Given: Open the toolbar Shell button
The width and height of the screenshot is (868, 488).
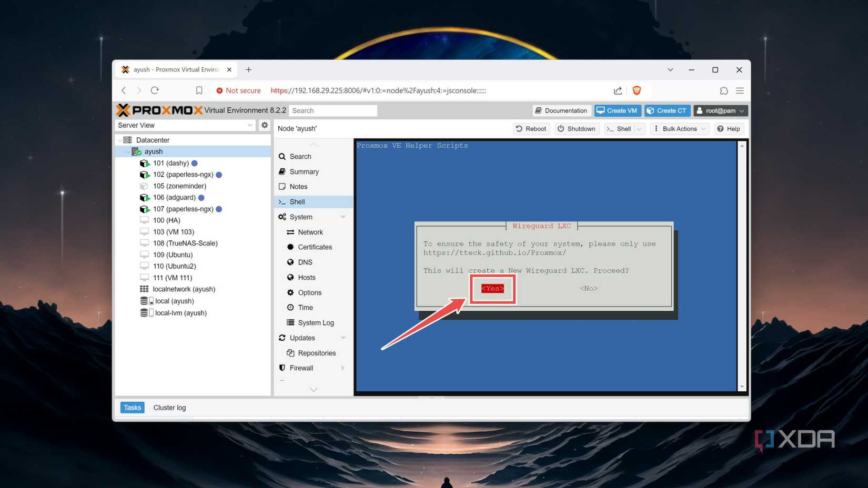Looking at the screenshot, I should (x=619, y=129).
